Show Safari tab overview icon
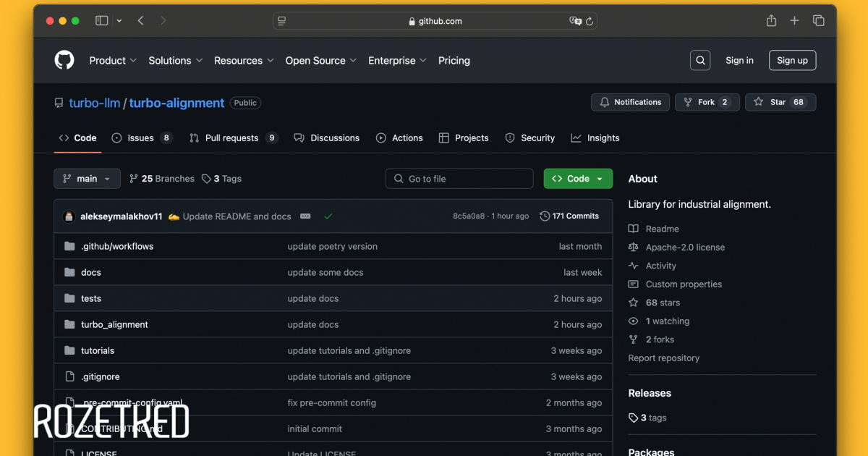868x456 pixels. click(x=818, y=21)
